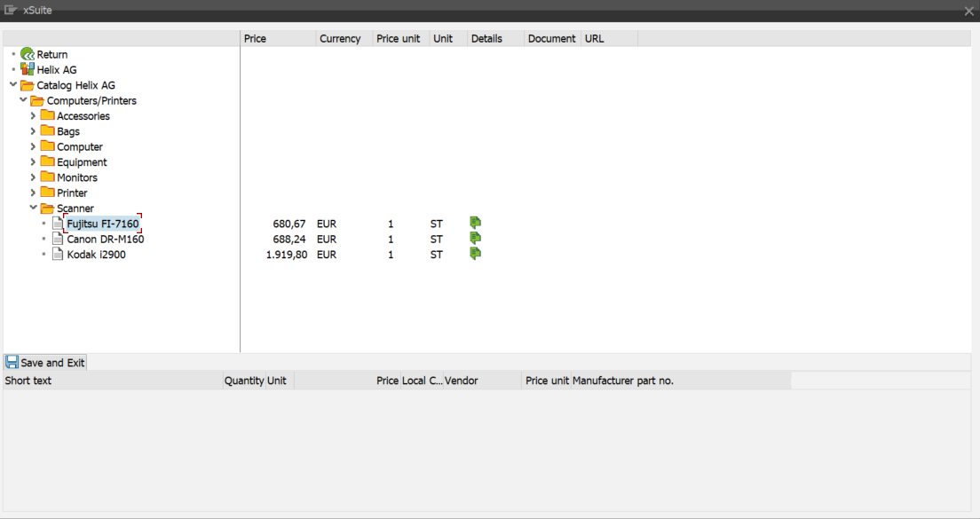The image size is (980, 519).
Task: Click the Price column header
Action: tap(255, 38)
